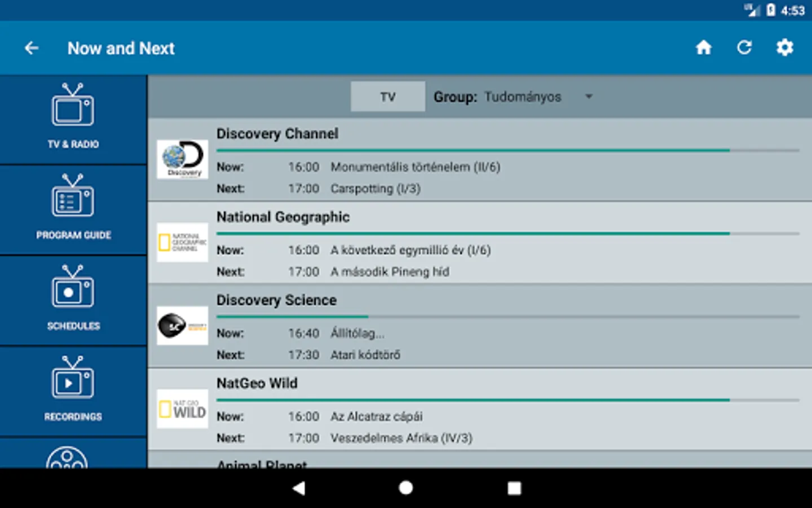Open TV & Radio section

point(73,120)
